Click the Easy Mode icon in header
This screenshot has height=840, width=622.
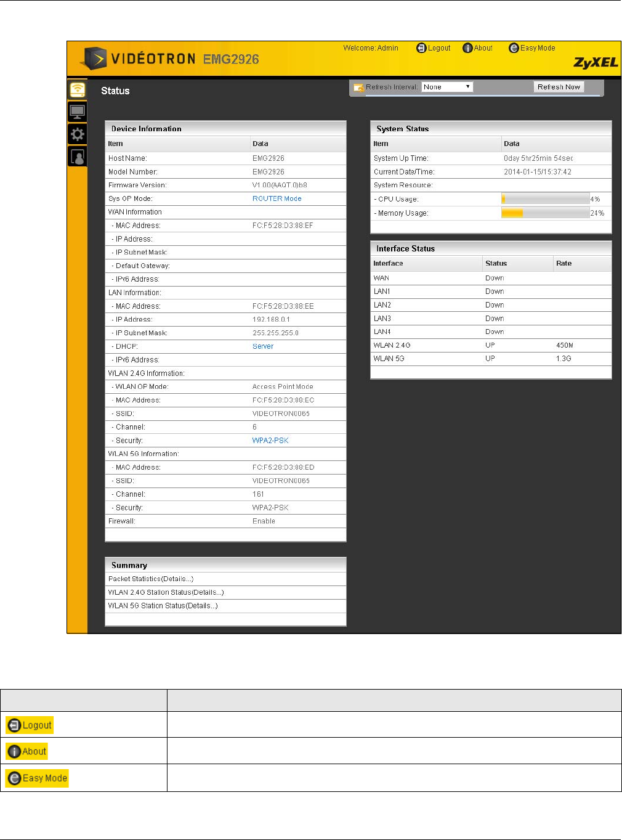point(514,48)
